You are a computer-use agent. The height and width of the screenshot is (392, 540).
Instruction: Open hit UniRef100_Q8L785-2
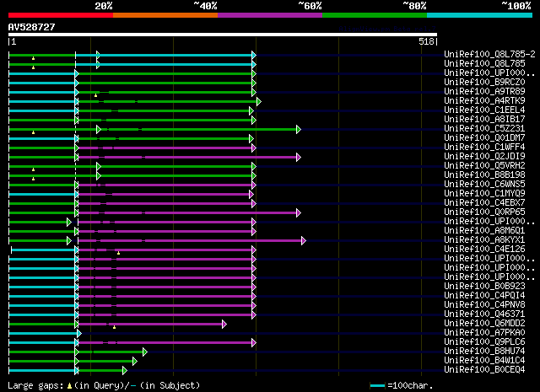coord(489,55)
